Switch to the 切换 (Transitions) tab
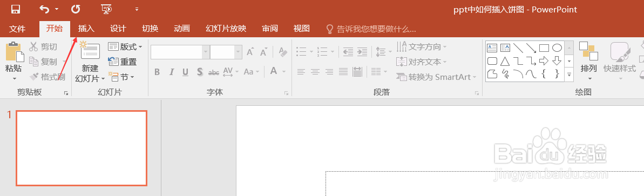 point(150,29)
